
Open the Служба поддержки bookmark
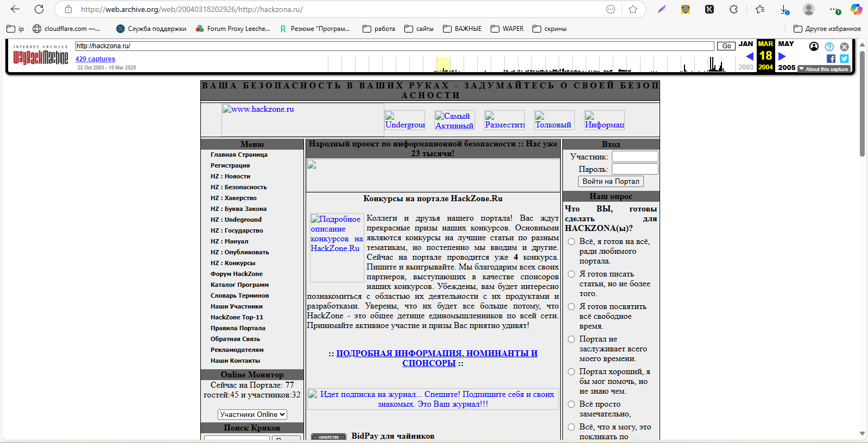(151, 29)
